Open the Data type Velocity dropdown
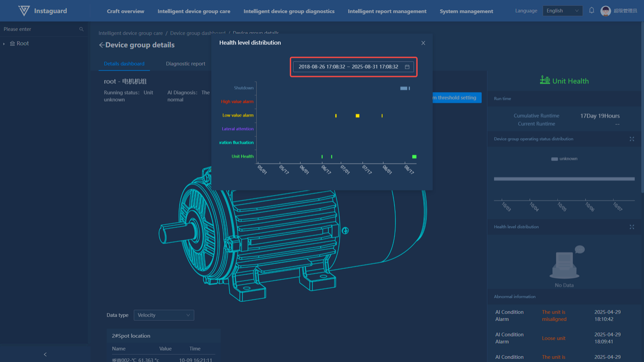The height and width of the screenshot is (362, 644). tap(164, 315)
